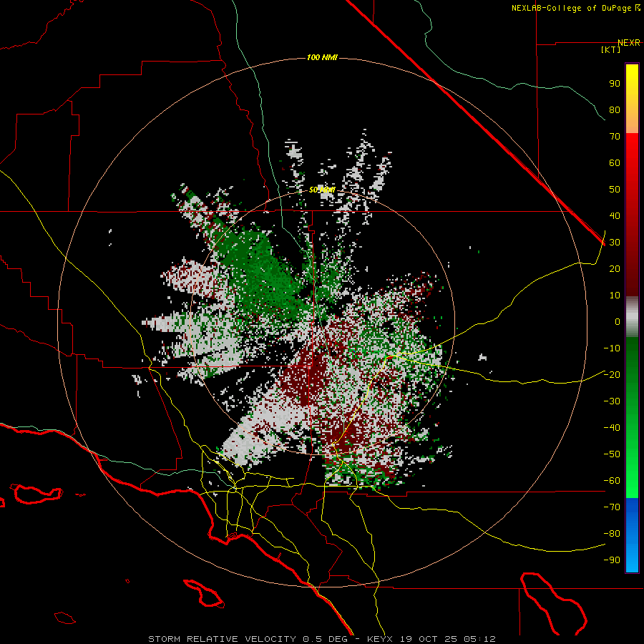Click the gray zero-velocity segment of the color bar

point(632,317)
